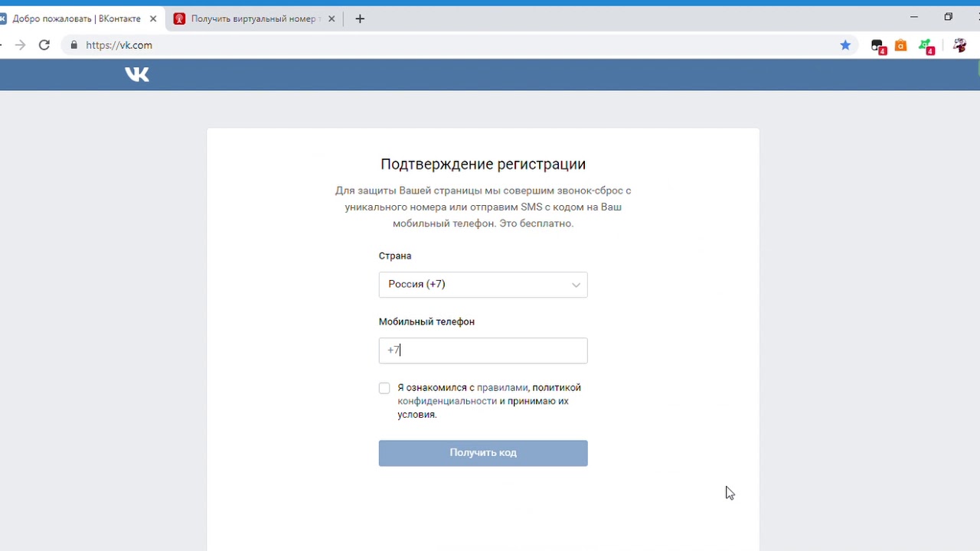Screen dimensions: 980x551
Task: Open a new tab with plus button
Action: 360,19
